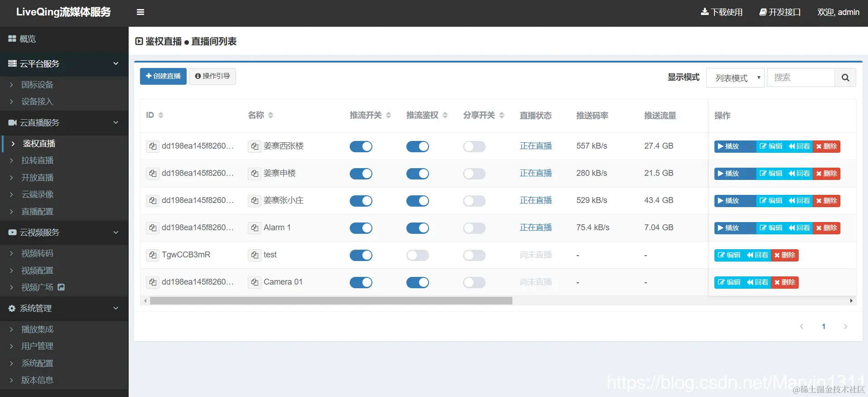The height and width of the screenshot is (397, 868).
Task: Toggle 推流开关 for 姜寨申楼
Action: [x=361, y=174]
